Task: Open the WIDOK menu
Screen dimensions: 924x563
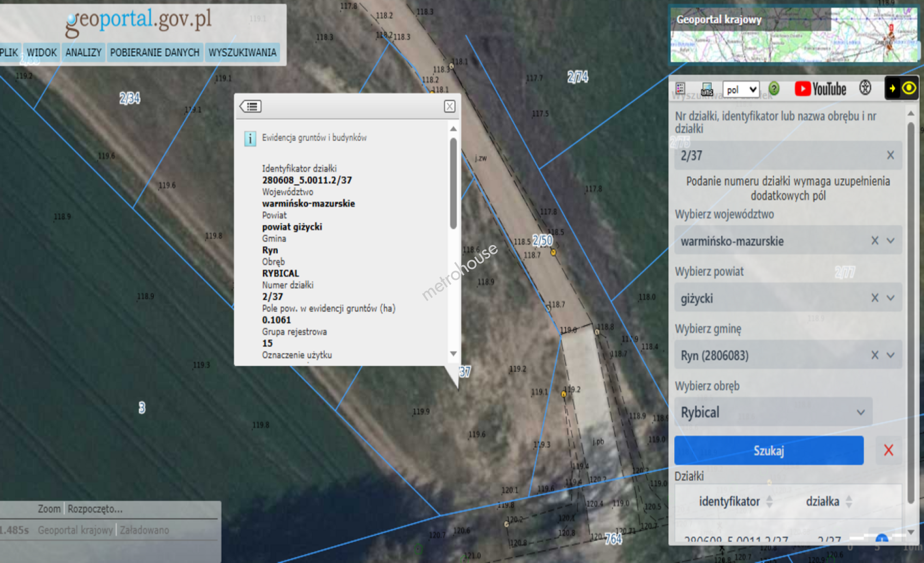Action: pyautogui.click(x=41, y=53)
